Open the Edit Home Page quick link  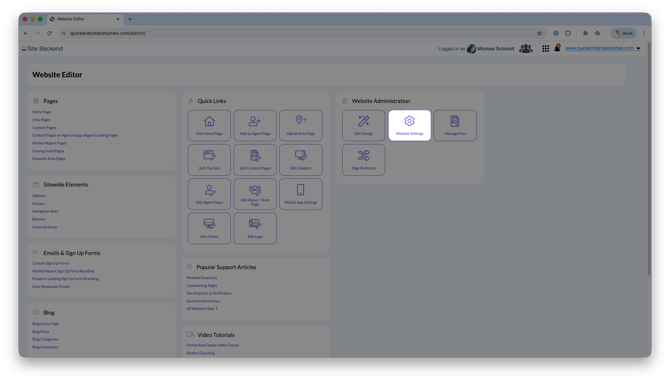pyautogui.click(x=209, y=125)
